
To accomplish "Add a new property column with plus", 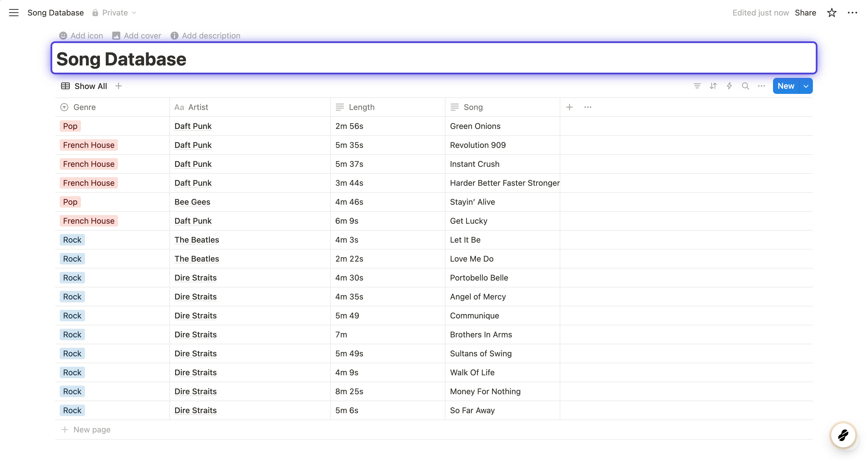I will coord(569,107).
